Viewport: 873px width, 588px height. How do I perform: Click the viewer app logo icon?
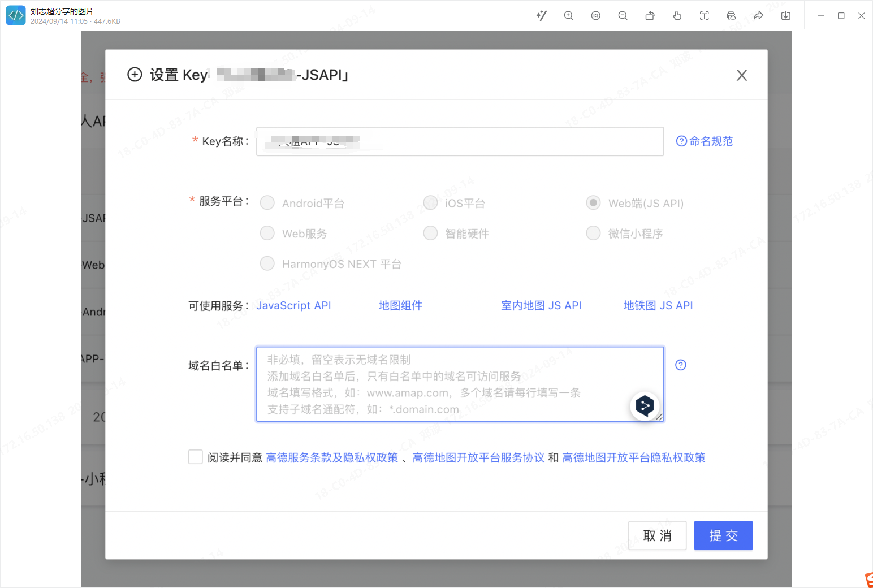click(16, 16)
